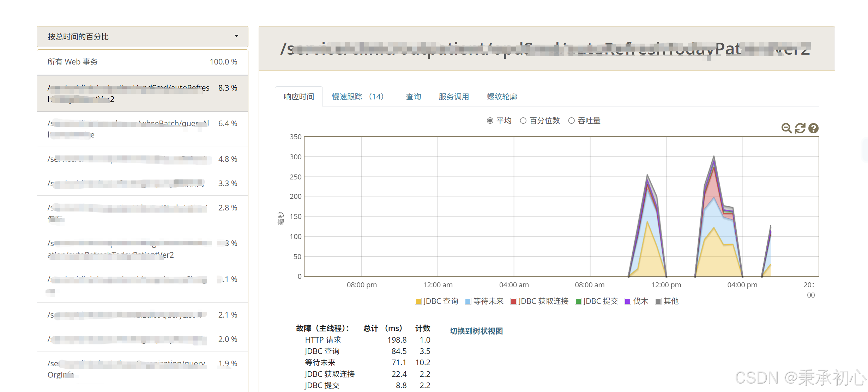
Task: Click the 伐木 purple legend swatch
Action: [628, 301]
